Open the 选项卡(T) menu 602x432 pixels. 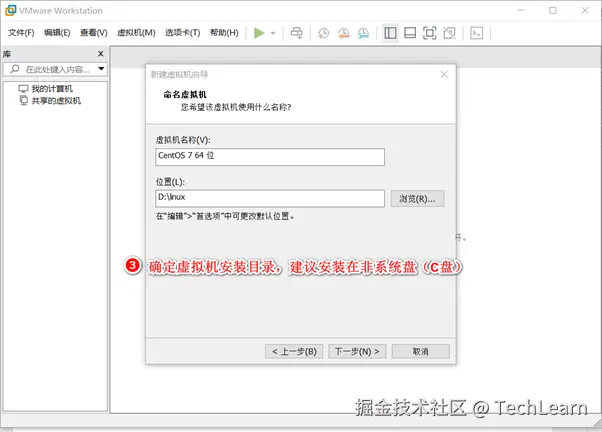click(x=182, y=33)
